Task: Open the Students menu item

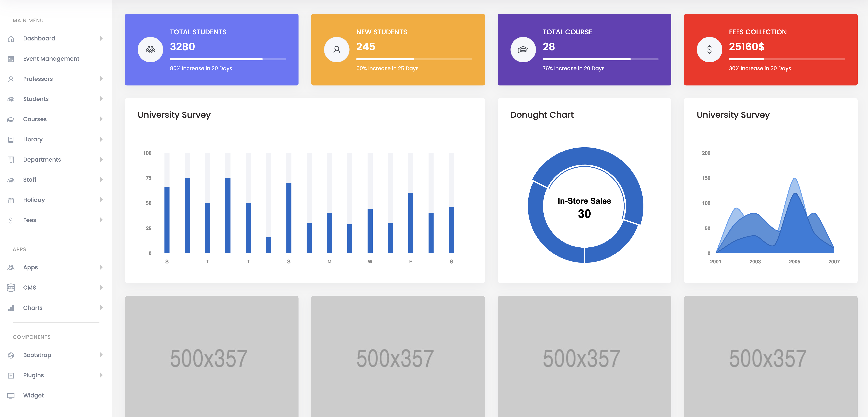Action: pyautogui.click(x=36, y=99)
